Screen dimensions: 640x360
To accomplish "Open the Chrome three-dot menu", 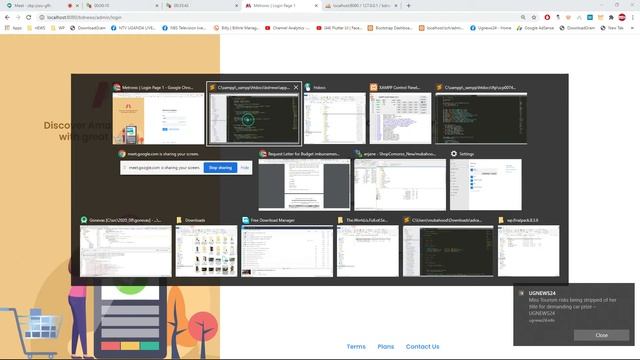I will point(633,18).
